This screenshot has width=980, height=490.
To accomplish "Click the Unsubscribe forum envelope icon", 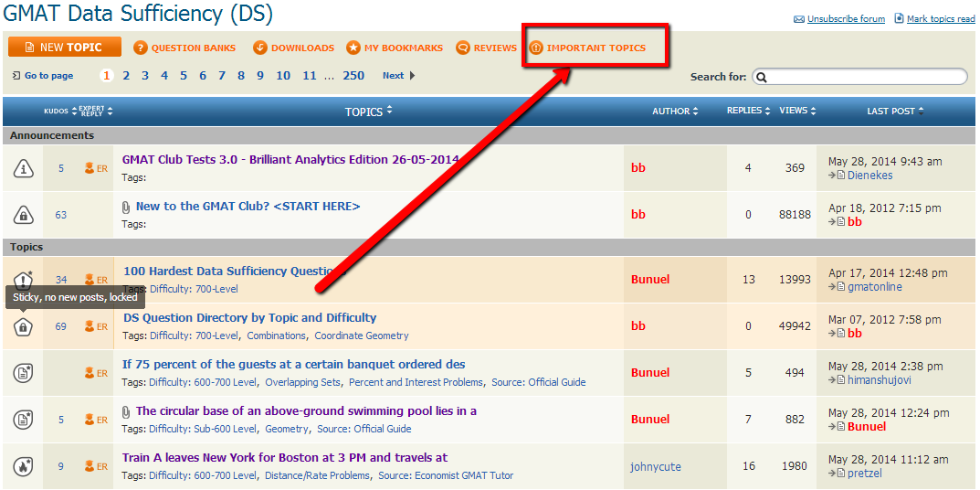I will [x=799, y=19].
